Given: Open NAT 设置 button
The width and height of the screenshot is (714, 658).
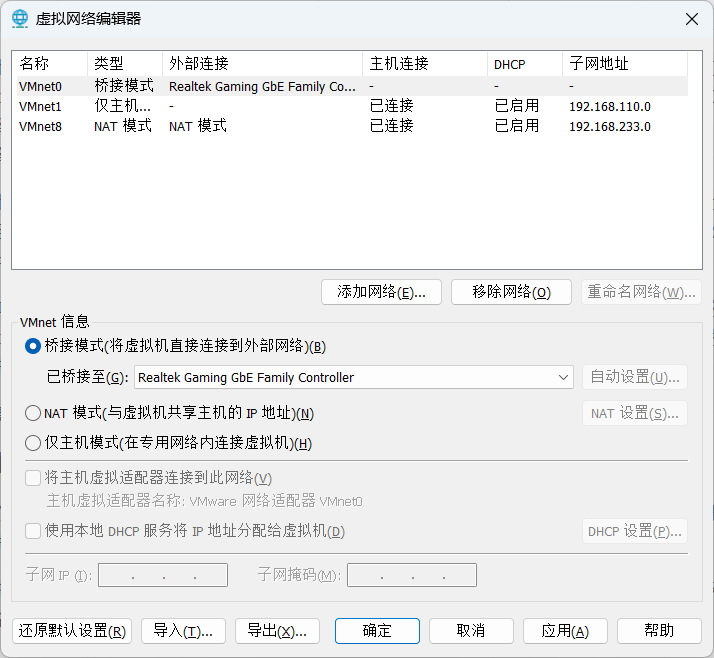Looking at the screenshot, I should (x=635, y=413).
